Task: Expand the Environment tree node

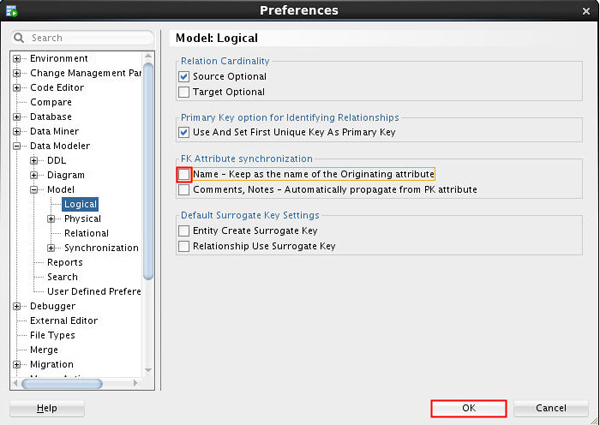Action: click(x=17, y=59)
